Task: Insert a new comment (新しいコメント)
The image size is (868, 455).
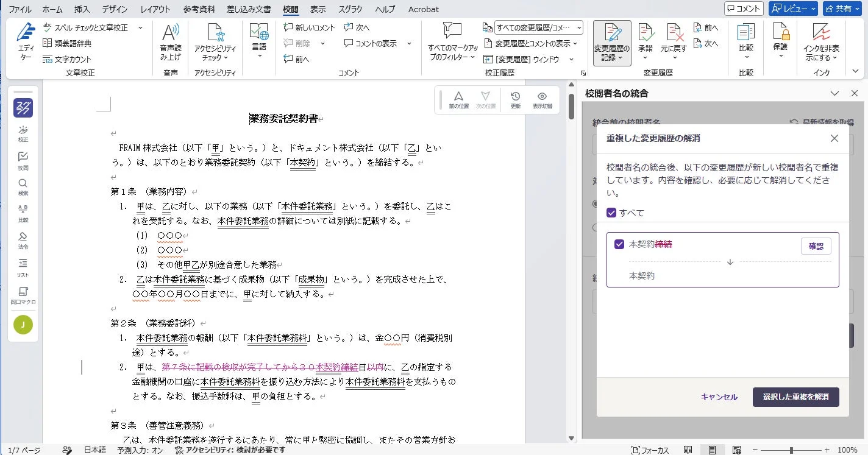Action: (309, 27)
